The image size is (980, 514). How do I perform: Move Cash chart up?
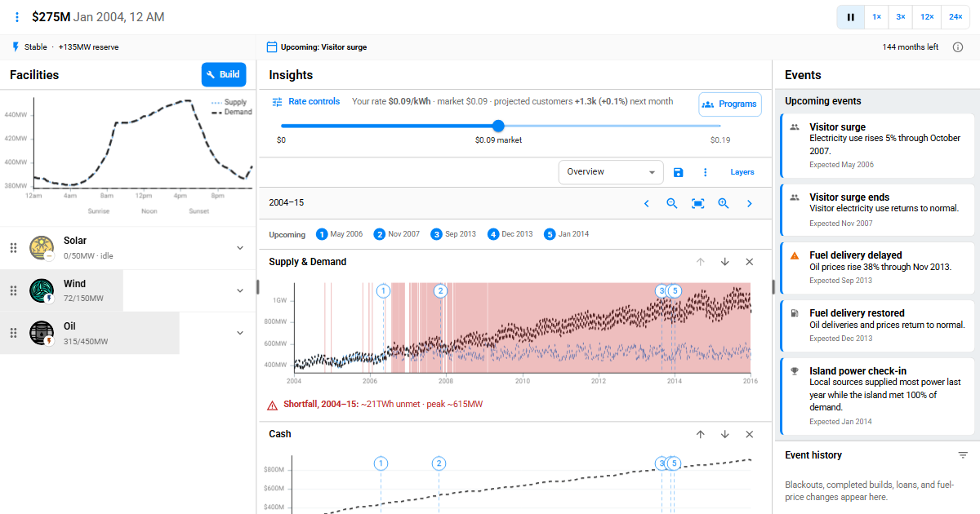(x=700, y=434)
